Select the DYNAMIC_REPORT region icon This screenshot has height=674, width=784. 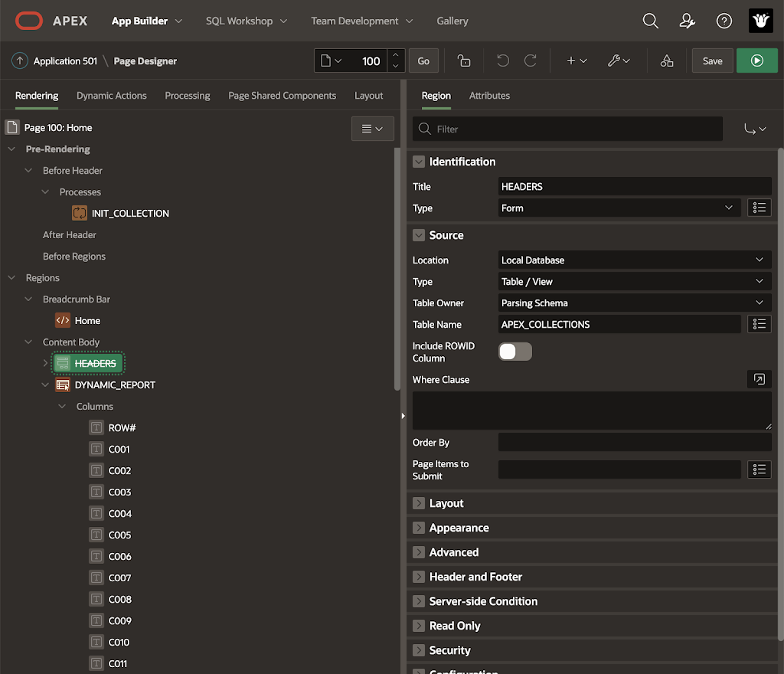coord(63,385)
